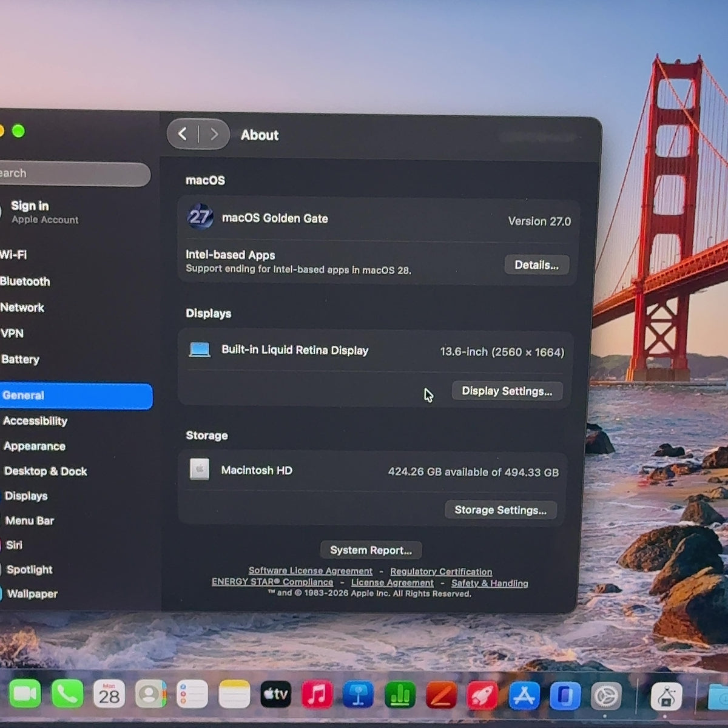Open the white pen-tool app after Dock divider
This screenshot has width=728, height=728.
pyautogui.click(x=666, y=697)
